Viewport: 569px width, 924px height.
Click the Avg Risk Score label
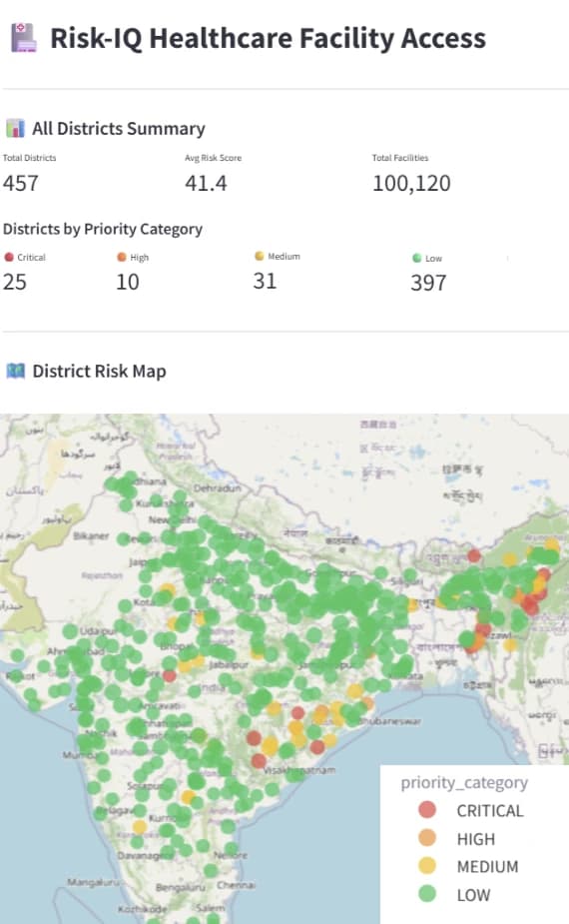214,158
